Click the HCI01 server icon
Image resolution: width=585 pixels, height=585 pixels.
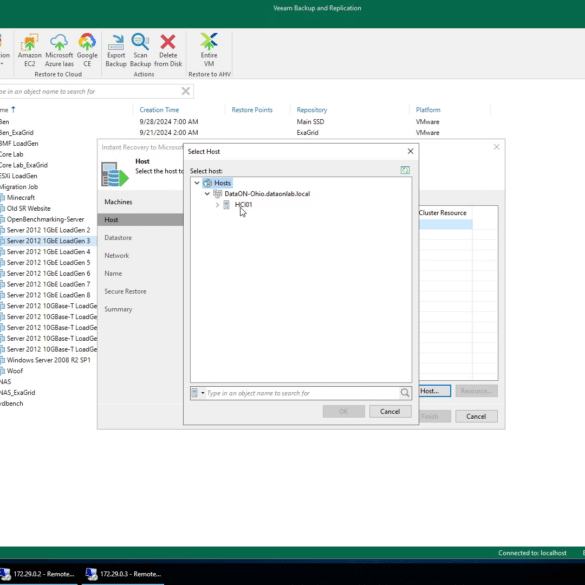click(226, 204)
